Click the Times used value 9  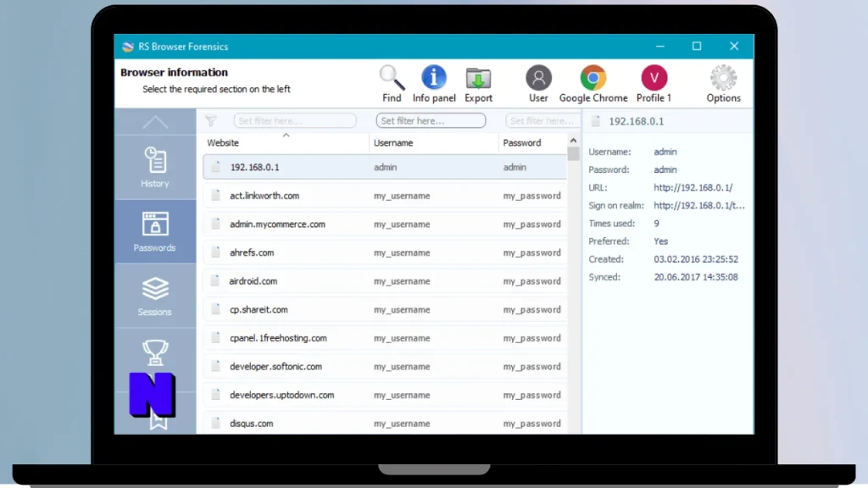point(657,224)
